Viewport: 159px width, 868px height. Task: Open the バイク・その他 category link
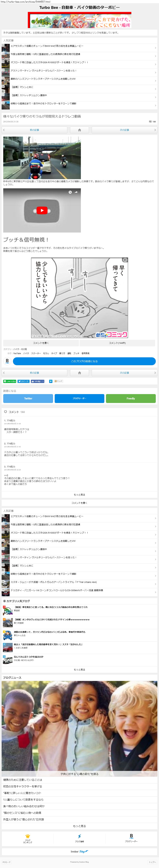[x=20, y=349]
